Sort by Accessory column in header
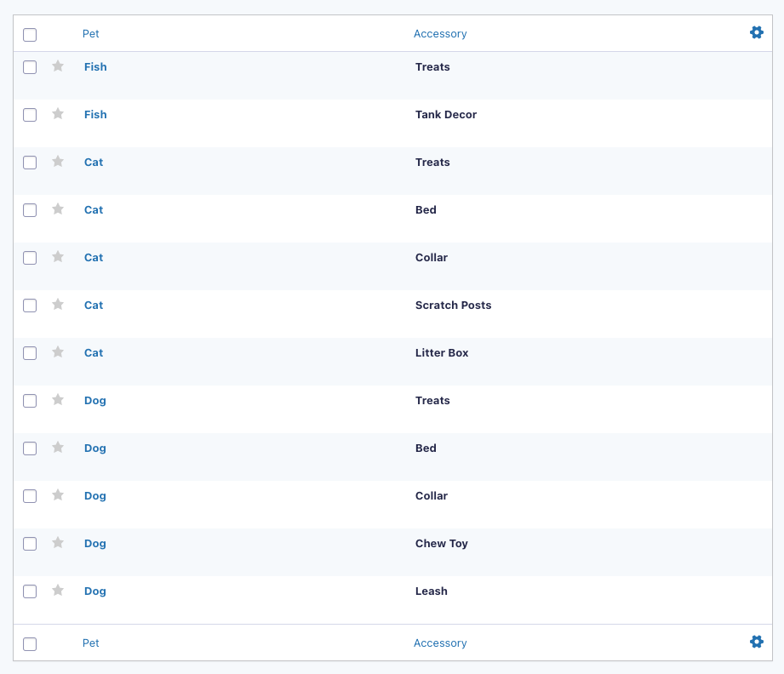The width and height of the screenshot is (784, 674). (x=440, y=33)
